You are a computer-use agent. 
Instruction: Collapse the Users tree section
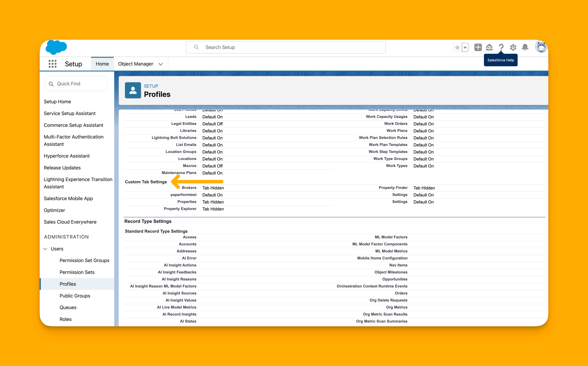[45, 249]
